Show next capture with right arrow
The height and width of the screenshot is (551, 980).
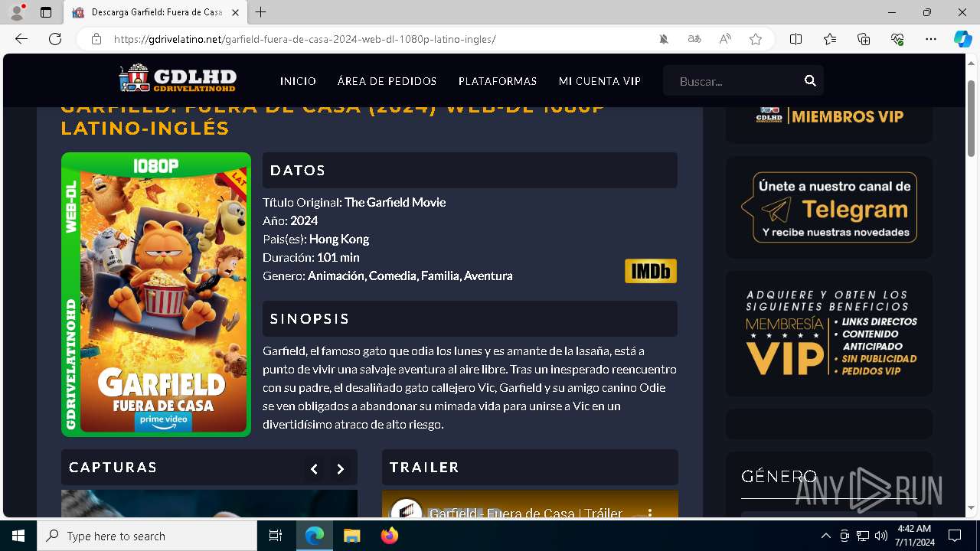coord(341,469)
